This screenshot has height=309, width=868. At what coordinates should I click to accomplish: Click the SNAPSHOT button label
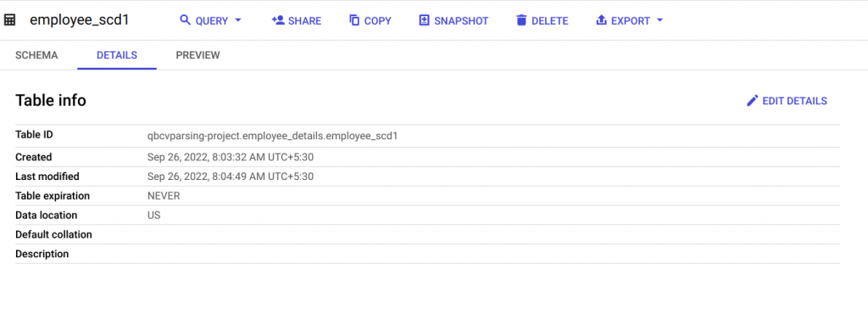pyautogui.click(x=461, y=21)
